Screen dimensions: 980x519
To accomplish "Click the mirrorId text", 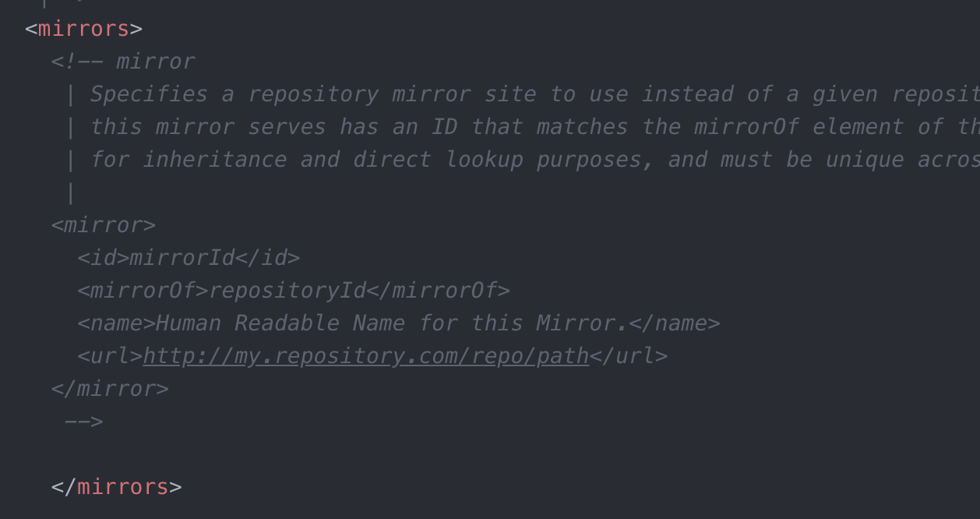I will point(182,258).
